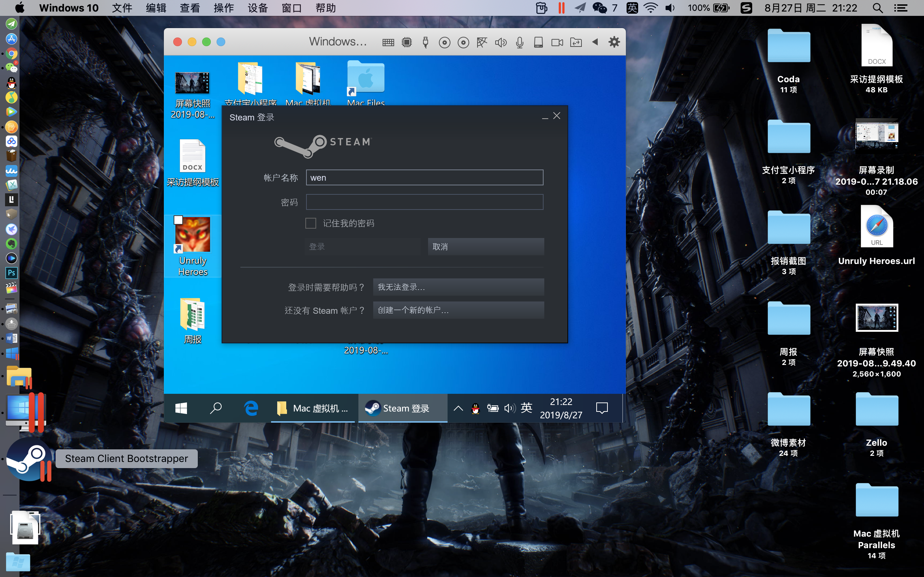The width and height of the screenshot is (924, 577).
Task: Open the 帮助 menu in the Mac menu bar
Action: point(325,8)
